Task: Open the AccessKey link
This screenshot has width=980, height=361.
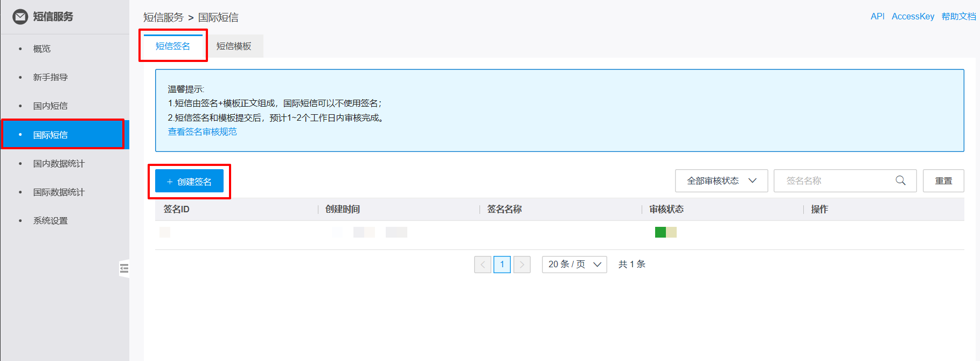Action: 913,16
